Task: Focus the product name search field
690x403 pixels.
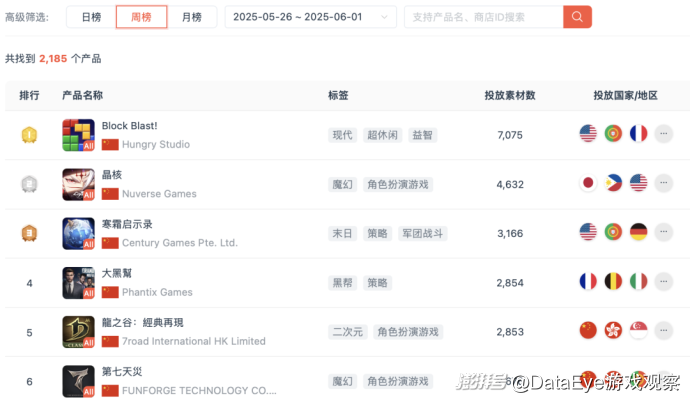Action: [x=484, y=17]
